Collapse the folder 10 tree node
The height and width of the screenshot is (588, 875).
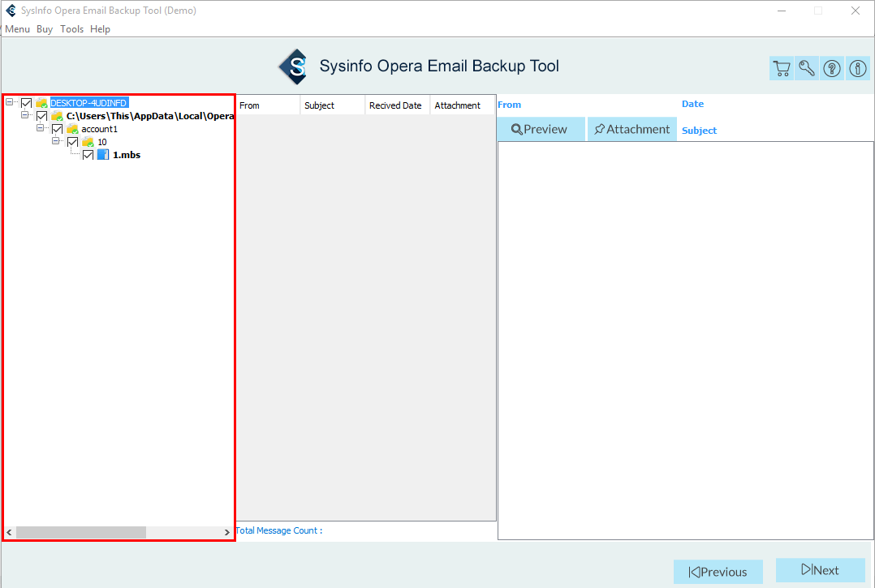tap(56, 140)
